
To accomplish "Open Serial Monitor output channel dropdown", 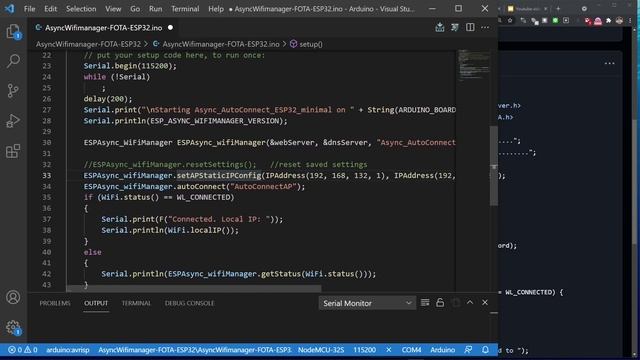I will click(367, 303).
